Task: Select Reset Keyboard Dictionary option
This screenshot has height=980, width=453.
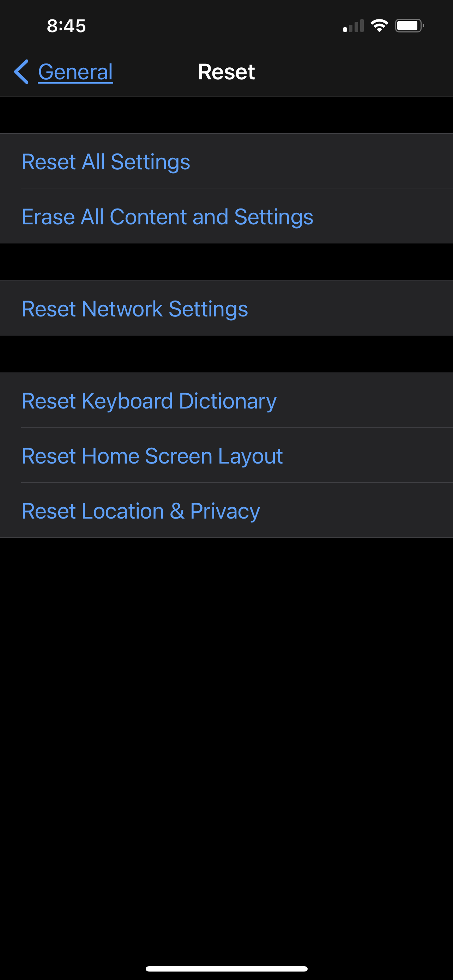Action: (149, 401)
